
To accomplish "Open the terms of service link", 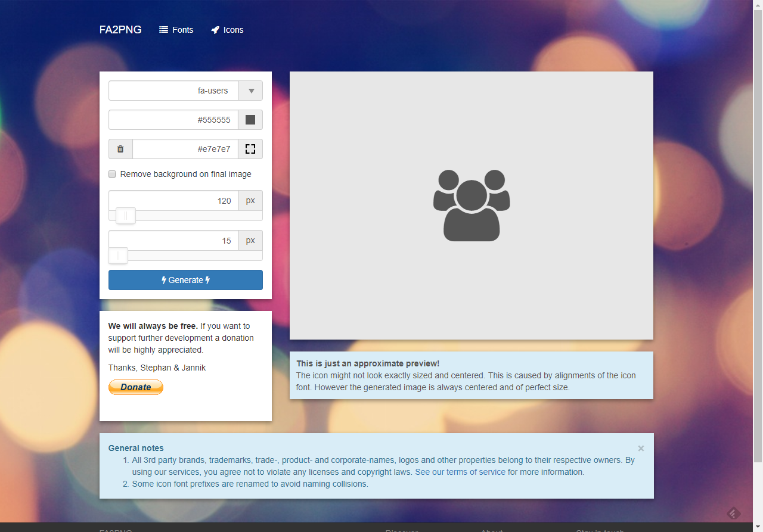I will click(460, 472).
